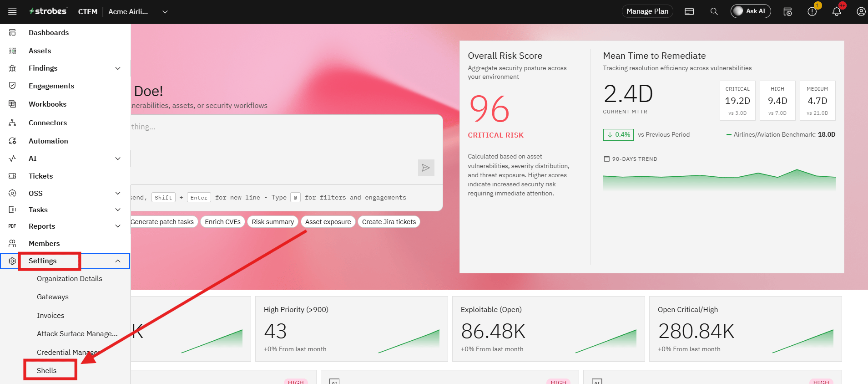Click the Settings gear icon
This screenshot has height=384, width=868.
[12, 261]
